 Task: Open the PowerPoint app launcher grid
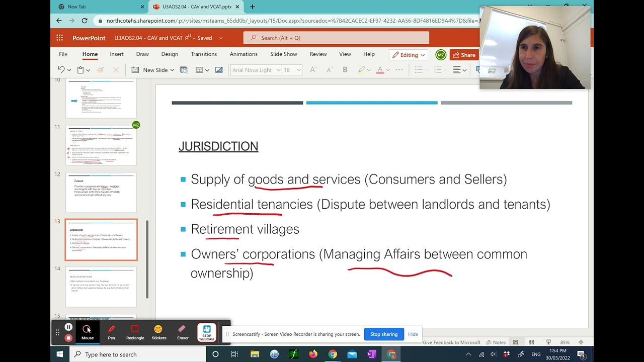[60, 38]
